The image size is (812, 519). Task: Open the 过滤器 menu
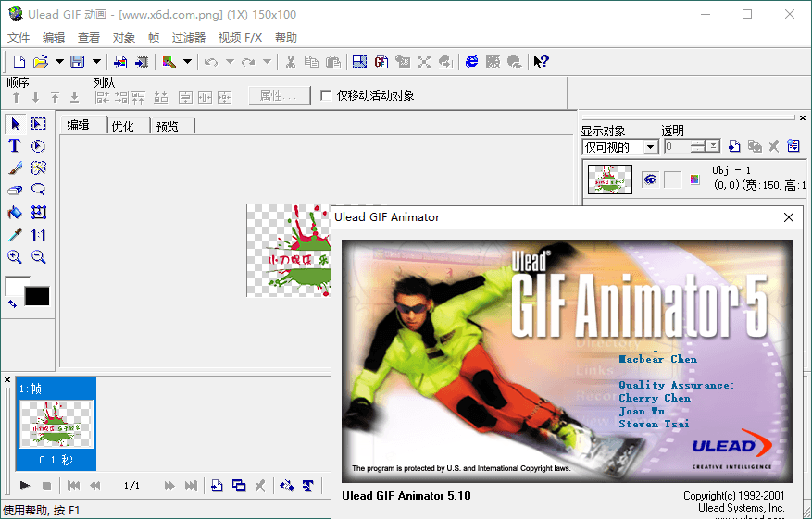coord(189,38)
